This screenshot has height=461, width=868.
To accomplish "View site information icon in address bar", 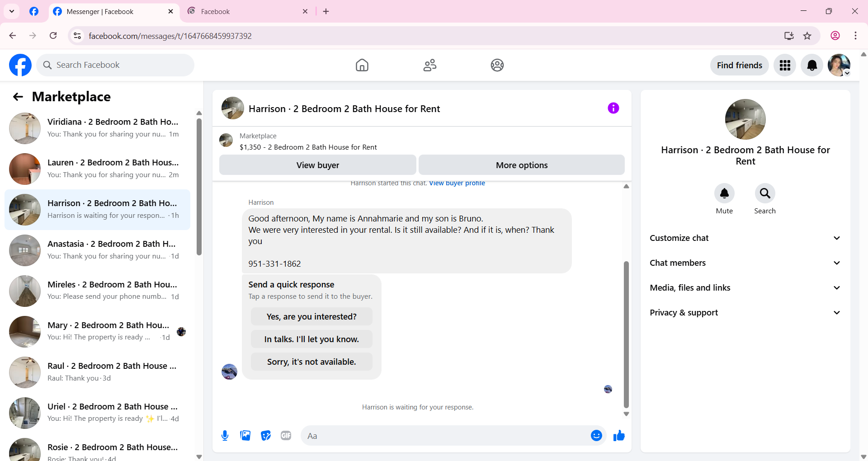I will (x=77, y=36).
